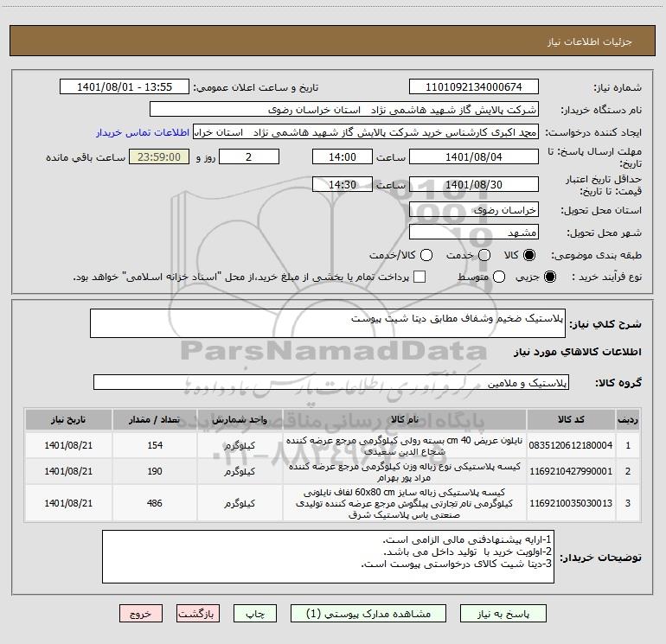Click the کیسه پلاستیکی زباله 60x80 item name
The height and width of the screenshot is (644, 666).
pyautogui.click(x=405, y=503)
